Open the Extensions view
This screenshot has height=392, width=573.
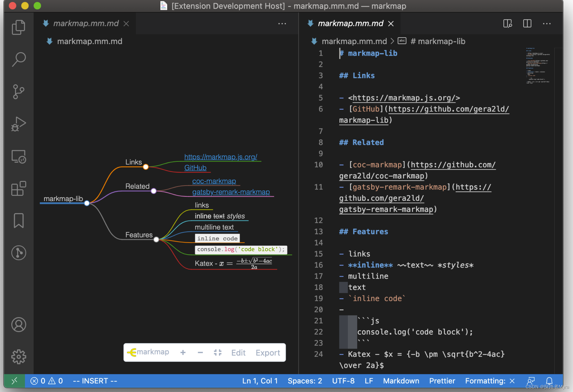click(19, 189)
